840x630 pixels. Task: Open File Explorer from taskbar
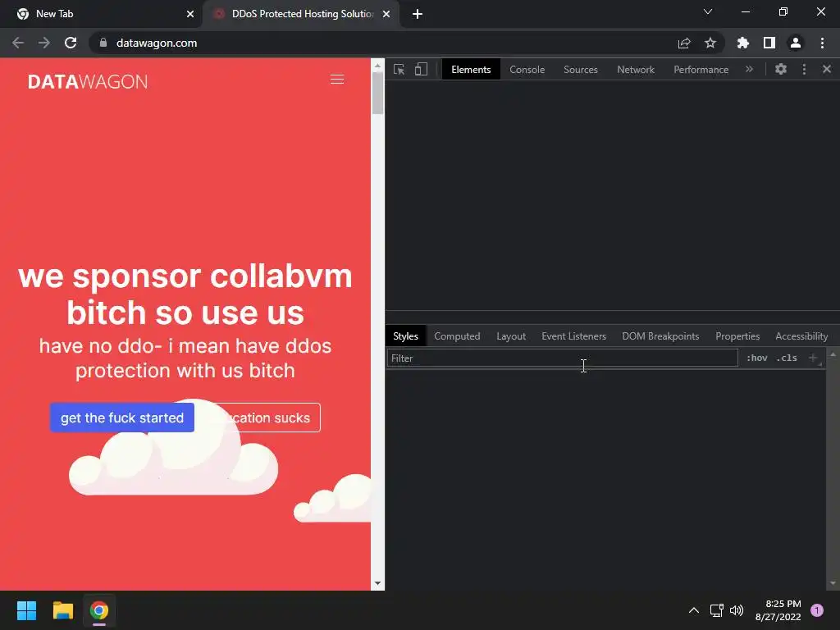point(62,610)
